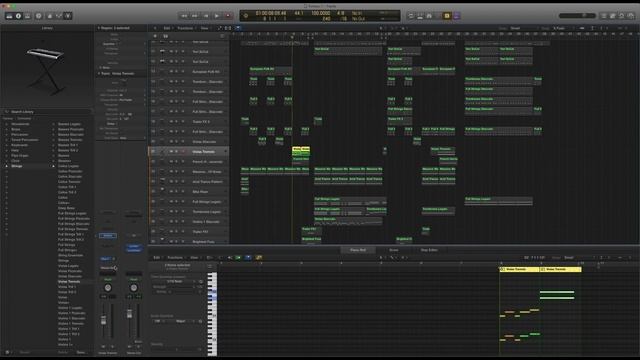Toggle Smart Controls button

point(49,16)
